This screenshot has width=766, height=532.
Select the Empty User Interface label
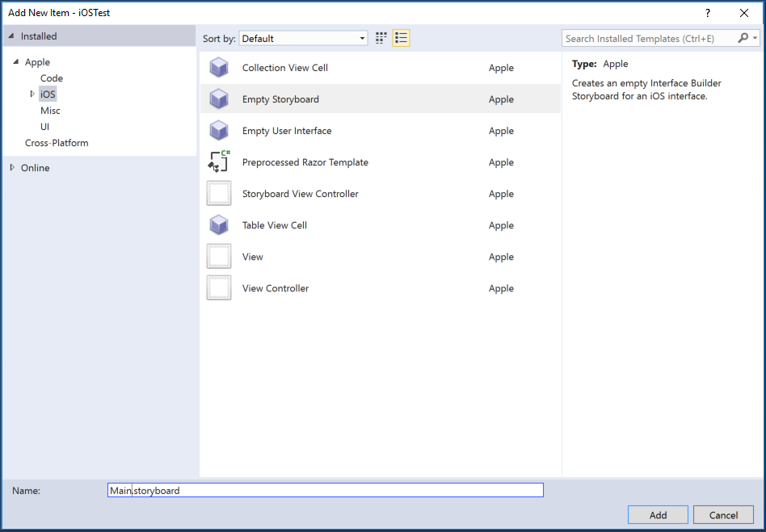pos(287,130)
